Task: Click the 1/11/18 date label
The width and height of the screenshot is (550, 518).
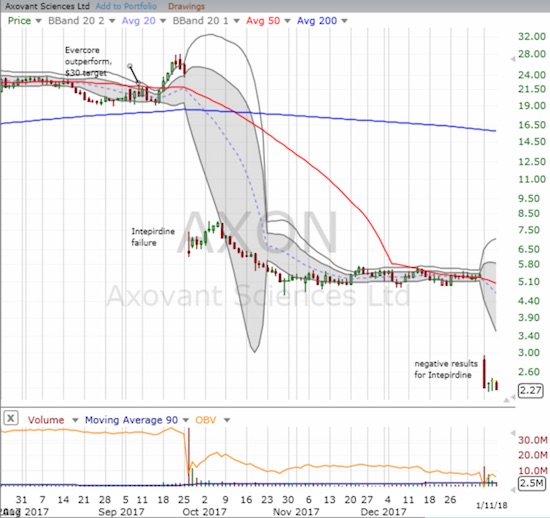Action: [x=492, y=505]
